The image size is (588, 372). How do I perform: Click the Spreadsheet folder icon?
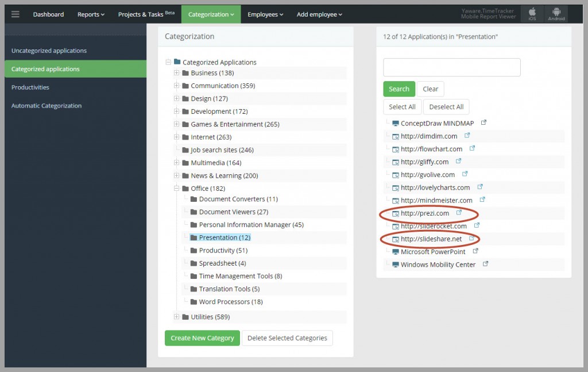coord(194,263)
